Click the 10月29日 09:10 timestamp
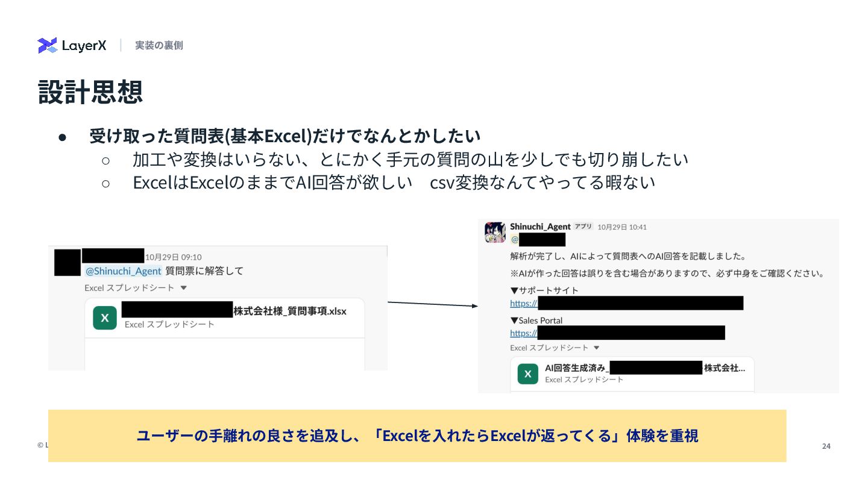868x488 pixels. coord(173,257)
